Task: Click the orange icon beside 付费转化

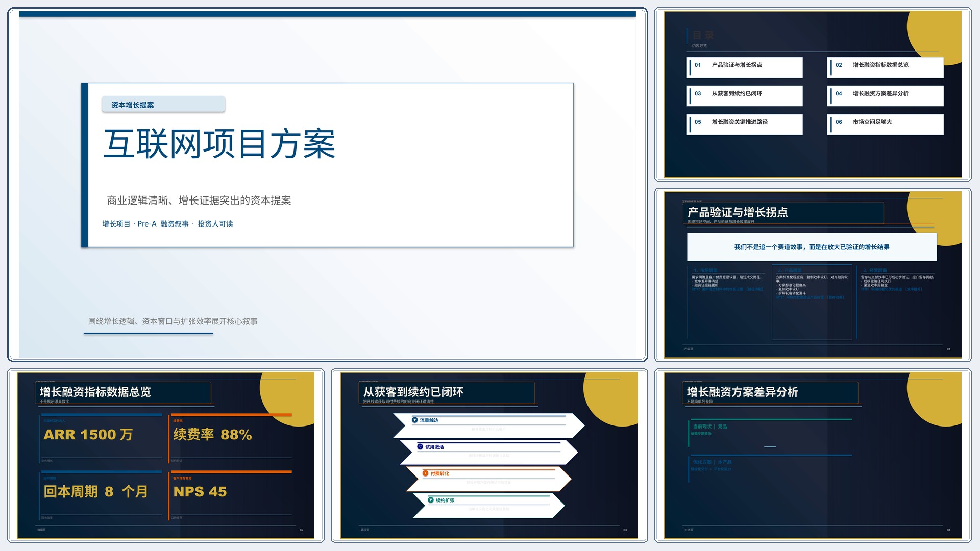Action: (x=425, y=473)
